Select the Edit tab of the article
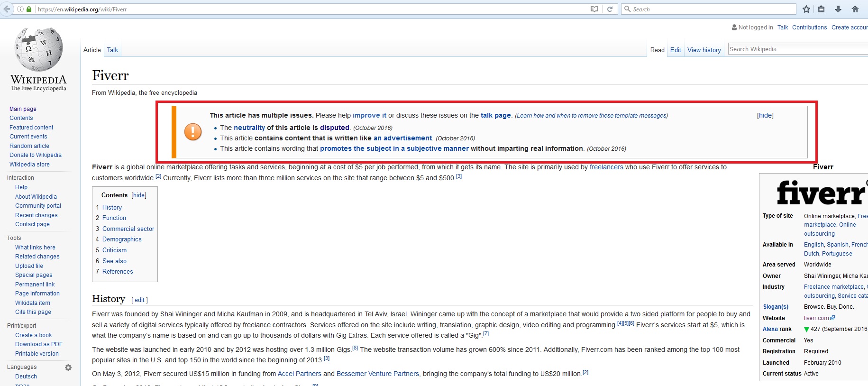868x386 pixels. click(x=675, y=50)
